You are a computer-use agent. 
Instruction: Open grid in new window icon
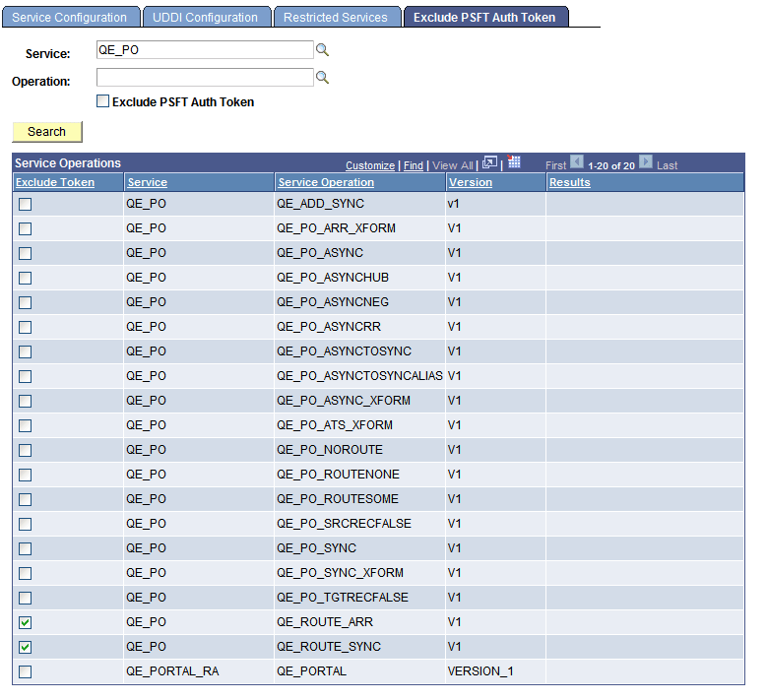(489, 162)
